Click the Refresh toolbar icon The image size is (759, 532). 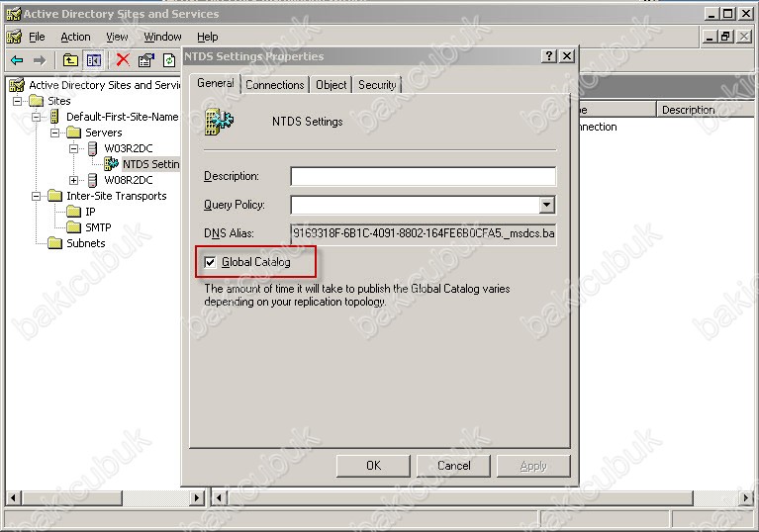(x=169, y=60)
